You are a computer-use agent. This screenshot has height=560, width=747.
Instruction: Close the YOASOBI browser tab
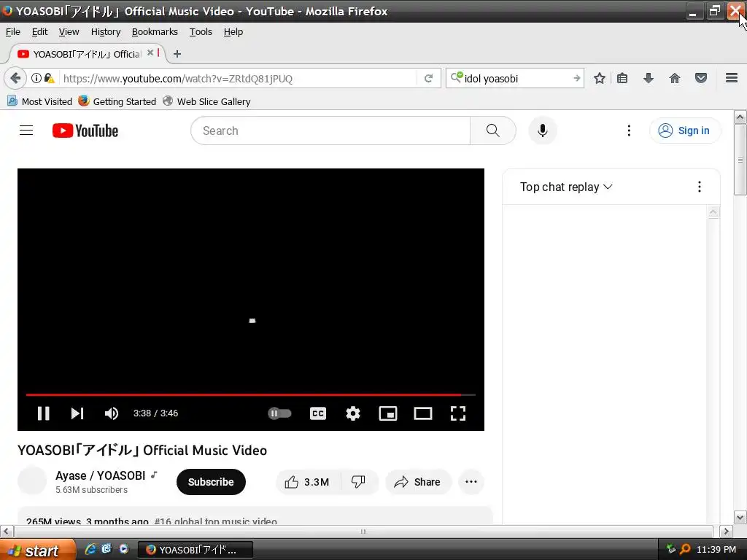pyautogui.click(x=150, y=52)
